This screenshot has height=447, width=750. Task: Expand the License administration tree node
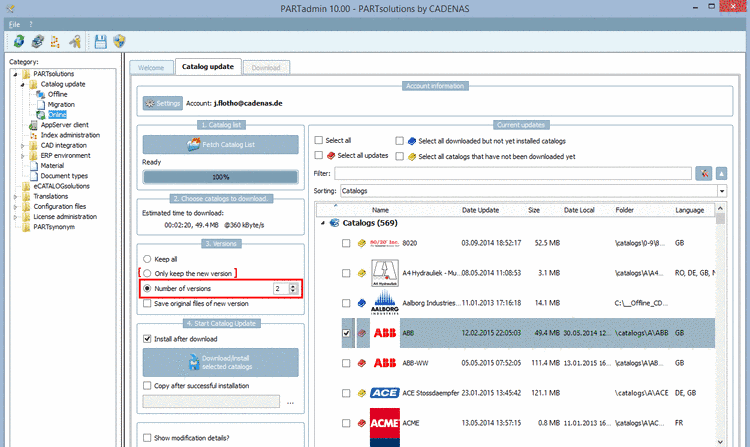point(15,217)
